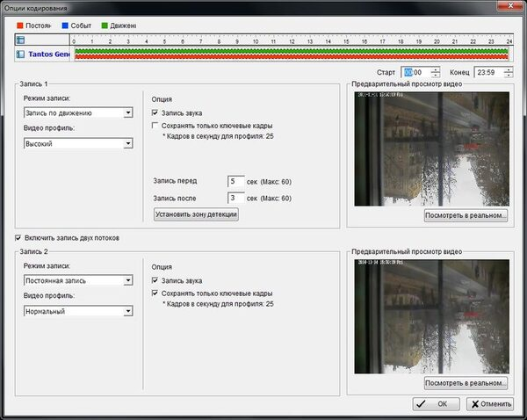Click Посмотреть в реальном button for Запись 2
The height and width of the screenshot is (420, 527).
click(466, 383)
